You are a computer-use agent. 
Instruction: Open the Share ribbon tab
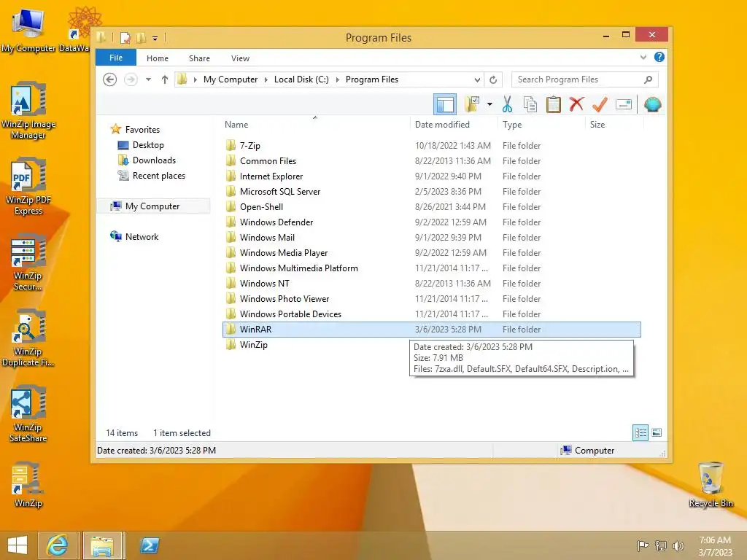click(199, 58)
